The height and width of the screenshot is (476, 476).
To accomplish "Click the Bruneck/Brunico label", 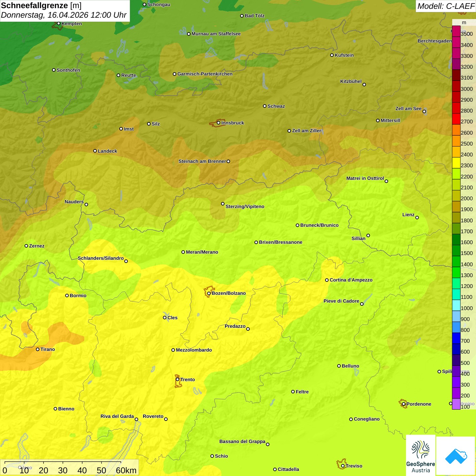I will [319, 225].
